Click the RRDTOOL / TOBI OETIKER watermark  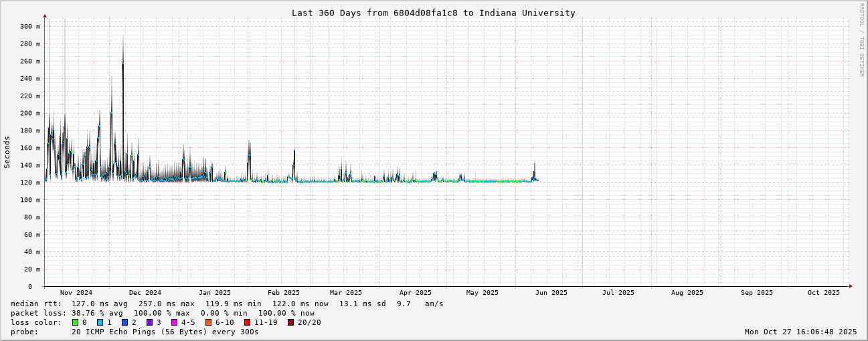click(861, 40)
